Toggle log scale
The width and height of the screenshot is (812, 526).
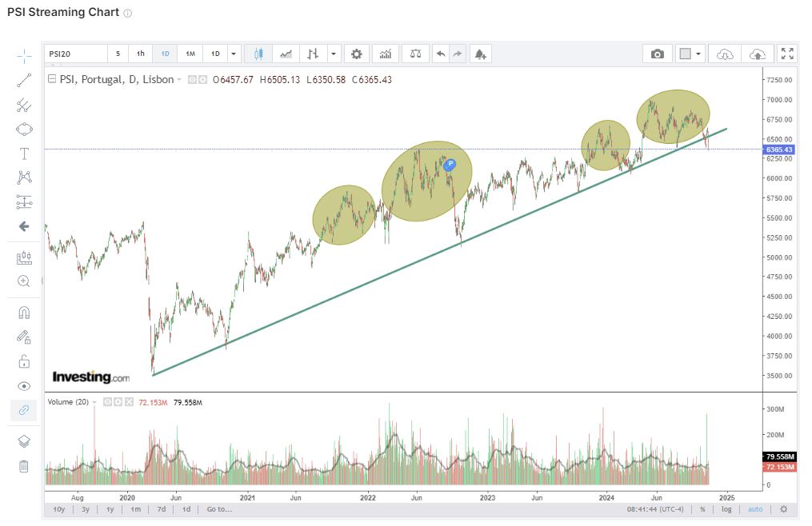click(x=726, y=509)
